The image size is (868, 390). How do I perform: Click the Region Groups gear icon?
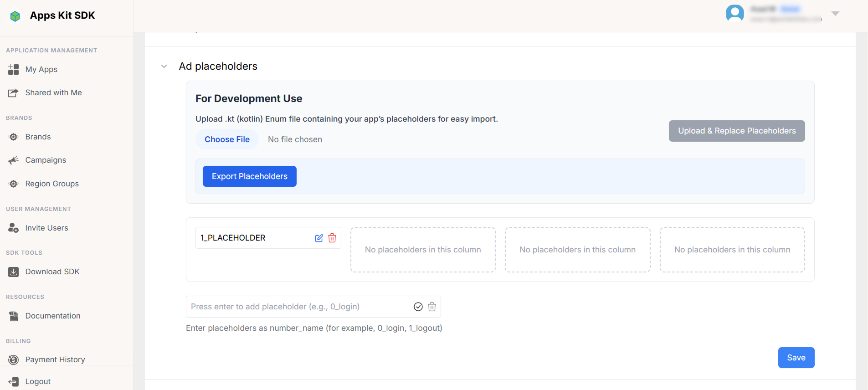tap(14, 184)
